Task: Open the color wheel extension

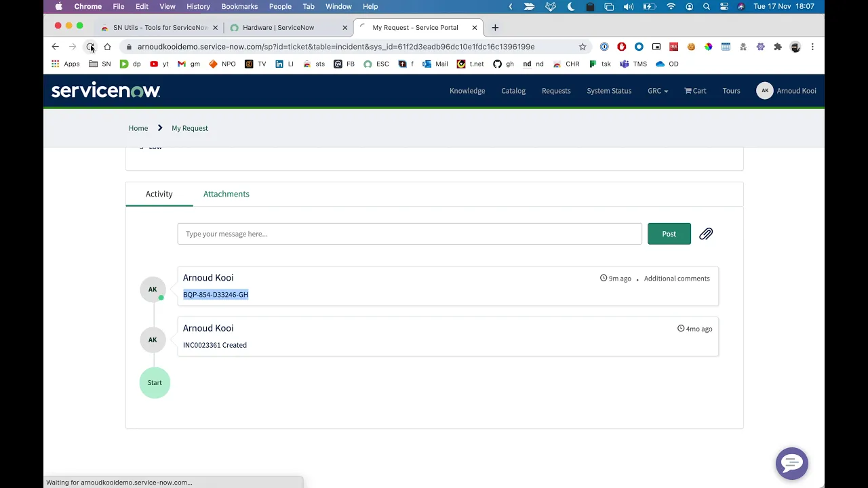Action: tap(709, 47)
